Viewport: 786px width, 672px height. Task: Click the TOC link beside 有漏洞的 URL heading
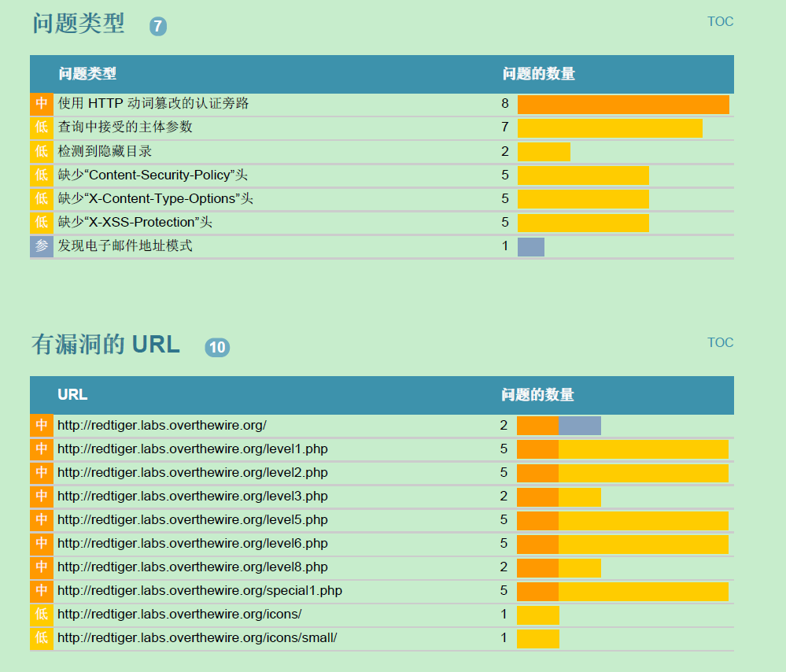(x=720, y=342)
